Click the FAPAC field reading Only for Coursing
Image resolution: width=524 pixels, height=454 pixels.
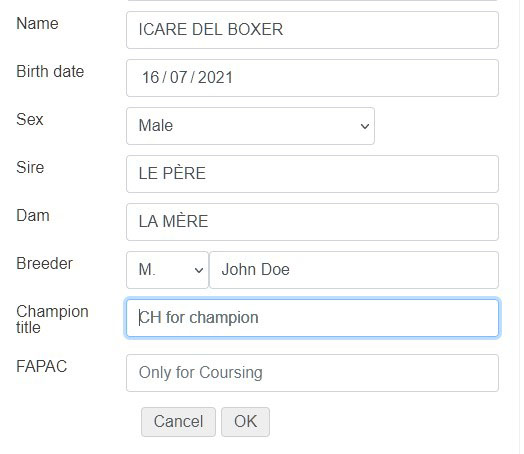[x=312, y=373]
